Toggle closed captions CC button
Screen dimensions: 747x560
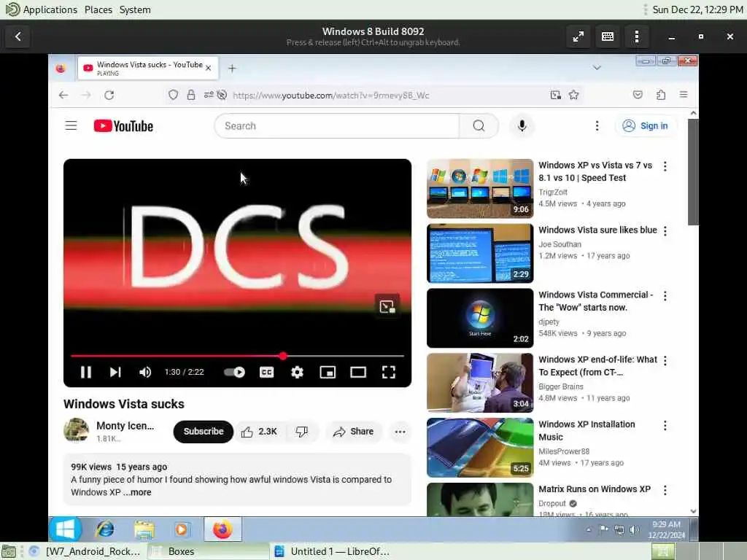pos(266,372)
